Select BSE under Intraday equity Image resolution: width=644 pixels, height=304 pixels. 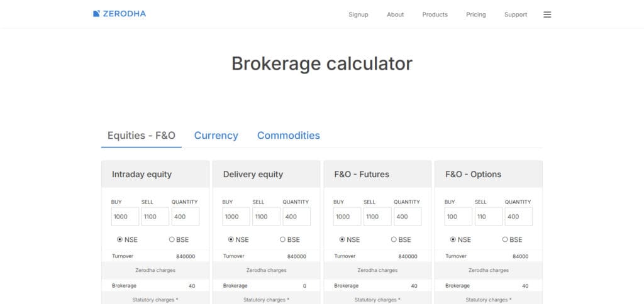pyautogui.click(x=172, y=239)
